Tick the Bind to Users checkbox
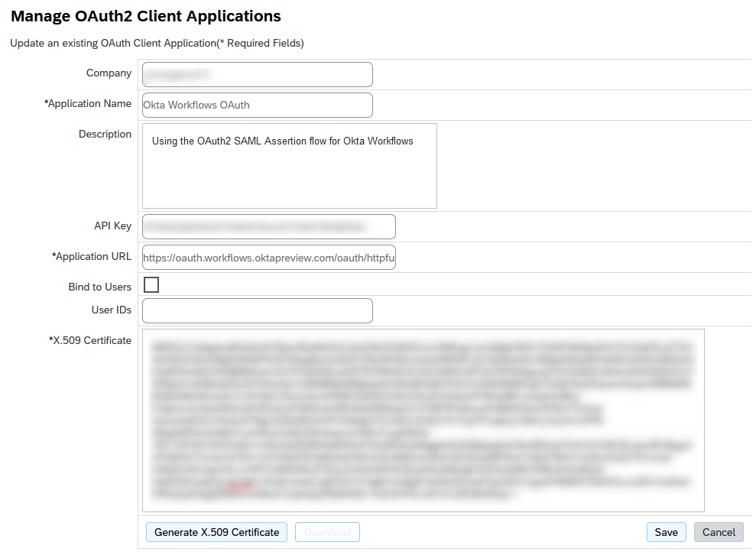The width and height of the screenshot is (756, 555). [x=151, y=284]
